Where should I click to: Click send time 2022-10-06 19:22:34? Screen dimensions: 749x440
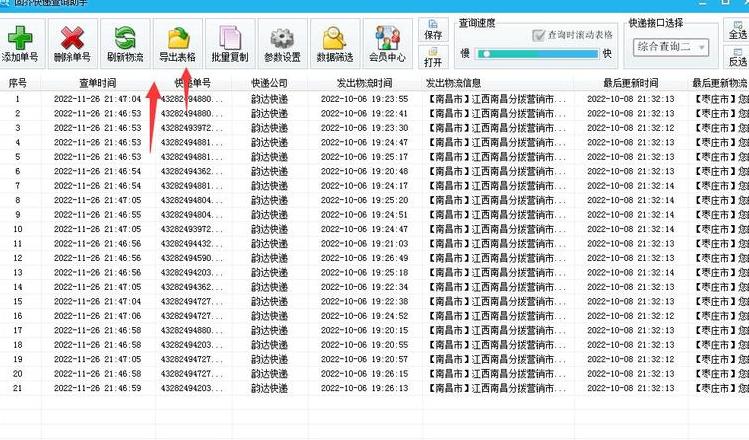pos(364,287)
